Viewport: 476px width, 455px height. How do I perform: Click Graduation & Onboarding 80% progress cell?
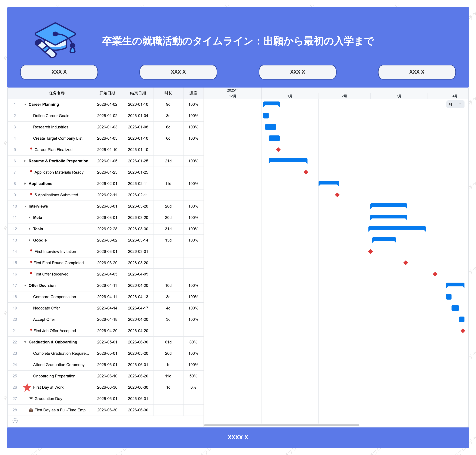(x=193, y=342)
